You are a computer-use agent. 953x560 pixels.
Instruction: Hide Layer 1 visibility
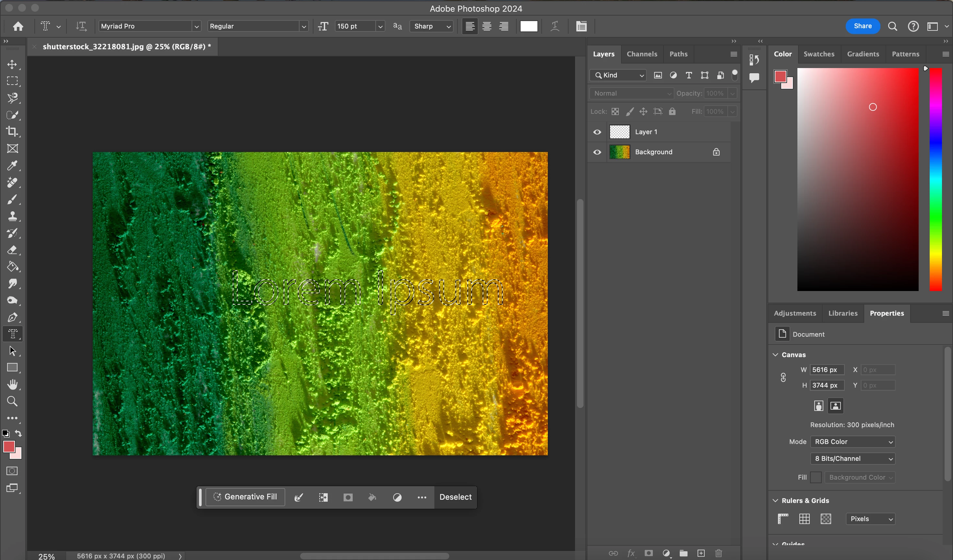point(597,132)
